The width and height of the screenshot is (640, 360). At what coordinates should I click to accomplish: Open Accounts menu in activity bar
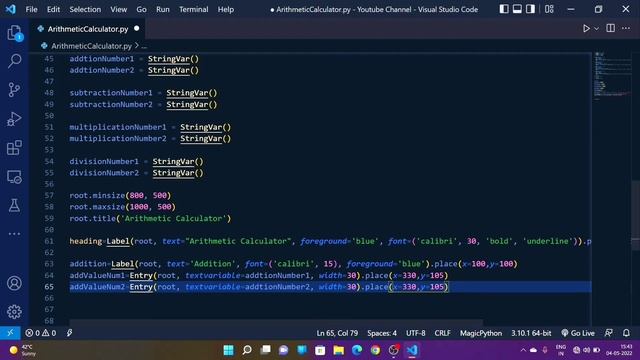tap(14, 283)
